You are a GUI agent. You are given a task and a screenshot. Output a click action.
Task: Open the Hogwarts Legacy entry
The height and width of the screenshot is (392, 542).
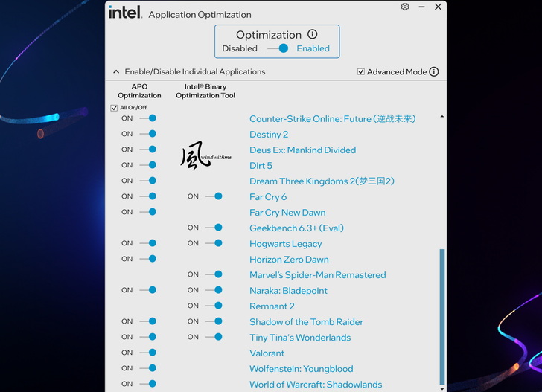286,244
